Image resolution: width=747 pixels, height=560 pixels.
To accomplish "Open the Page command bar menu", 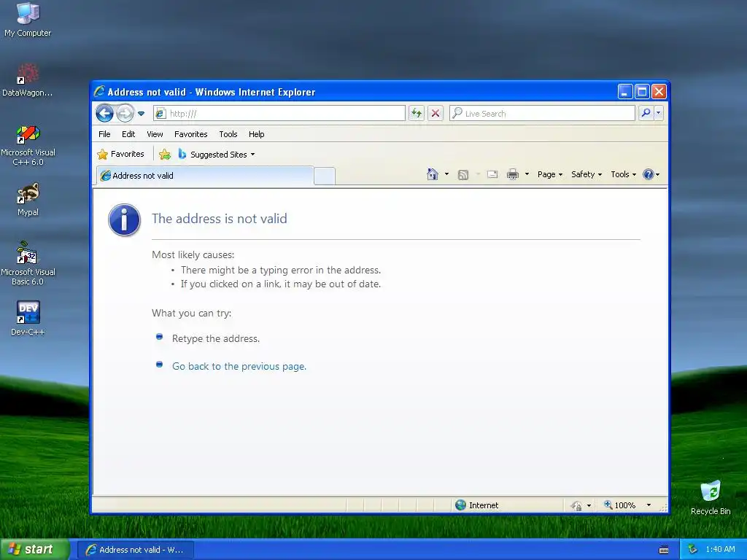I will tap(550, 174).
